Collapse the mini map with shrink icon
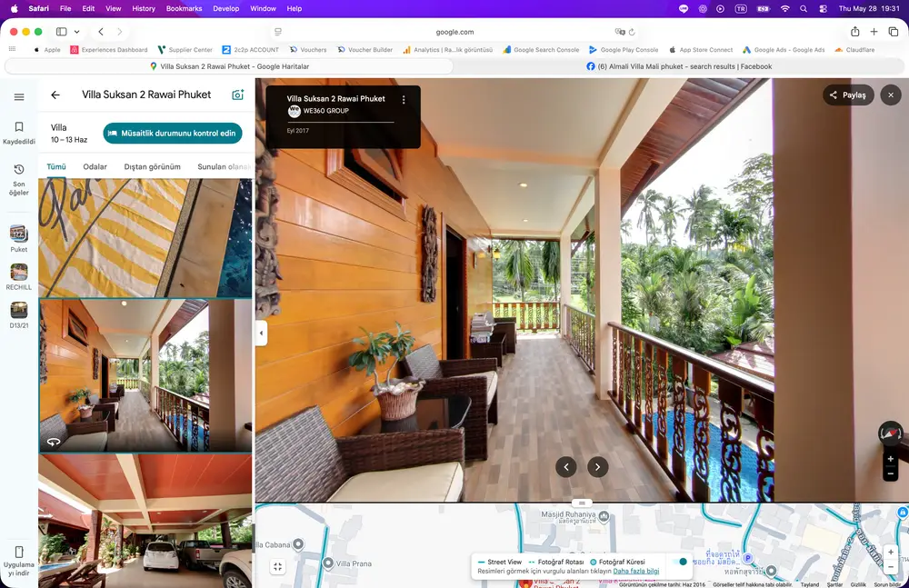Viewport: 909px width, 588px height. coord(277,566)
